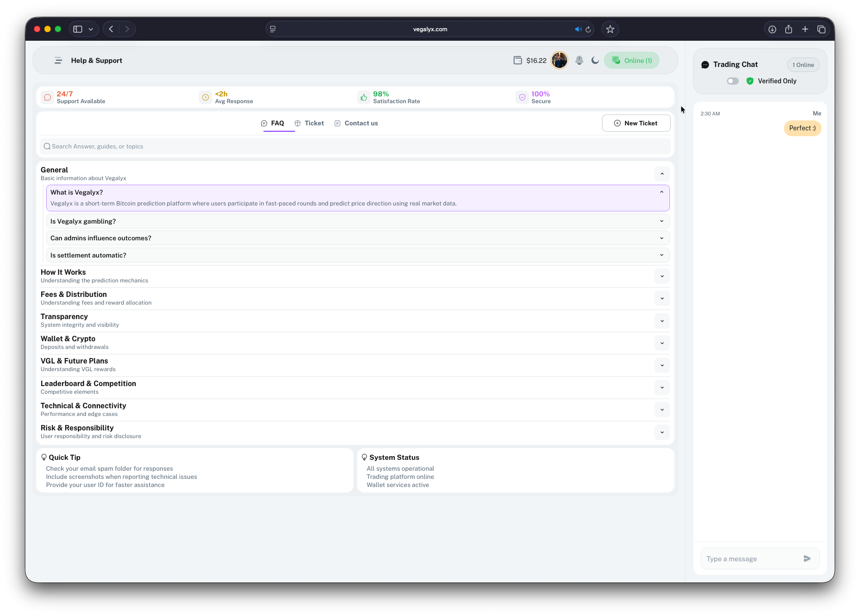The width and height of the screenshot is (860, 616).
Task: Open the user profile avatar
Action: click(x=559, y=60)
